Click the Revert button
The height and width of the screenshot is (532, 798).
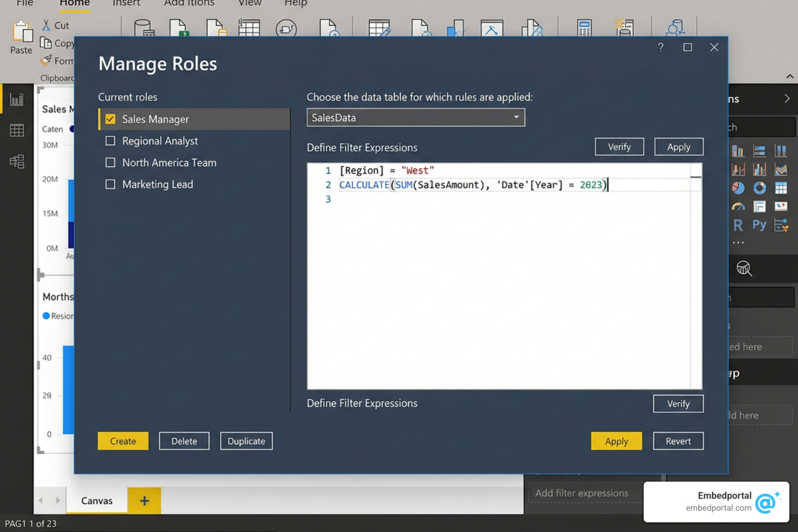coord(679,441)
